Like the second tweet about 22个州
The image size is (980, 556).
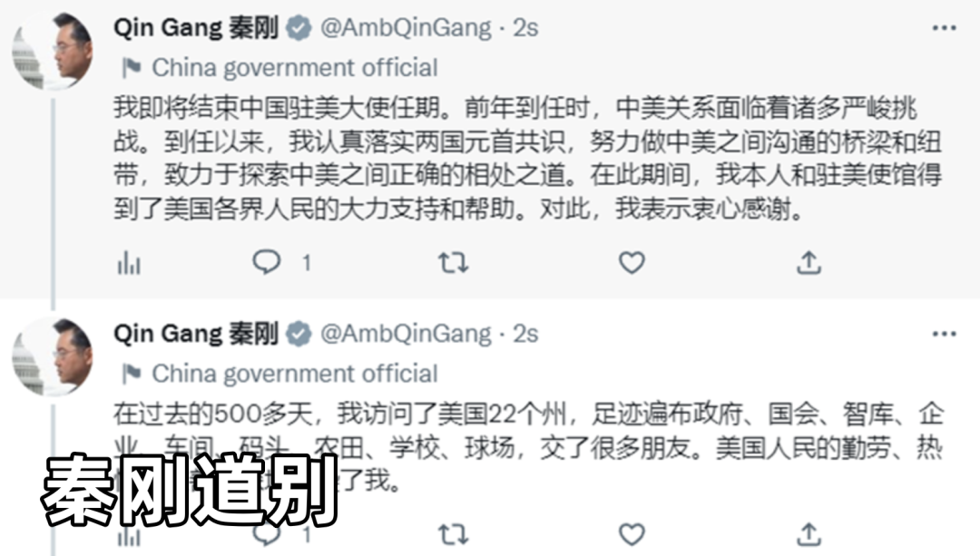coord(632,535)
